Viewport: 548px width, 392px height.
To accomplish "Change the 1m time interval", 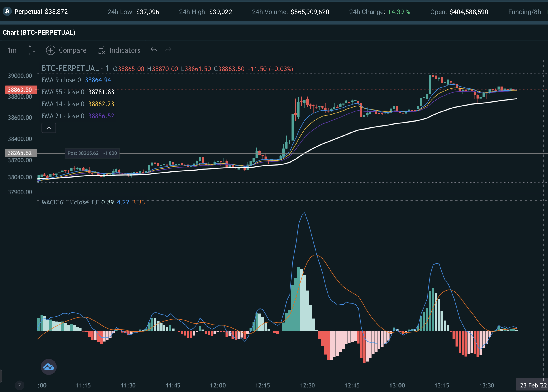I will [12, 50].
